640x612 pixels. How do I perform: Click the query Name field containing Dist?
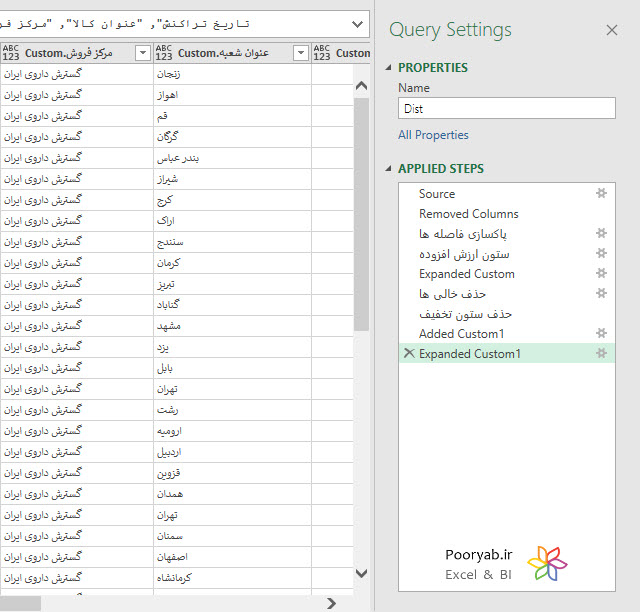(x=507, y=108)
